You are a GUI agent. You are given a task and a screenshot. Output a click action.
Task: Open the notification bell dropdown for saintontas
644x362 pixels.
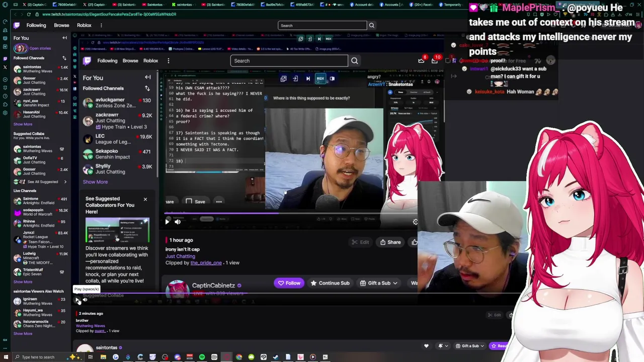pos(442,346)
